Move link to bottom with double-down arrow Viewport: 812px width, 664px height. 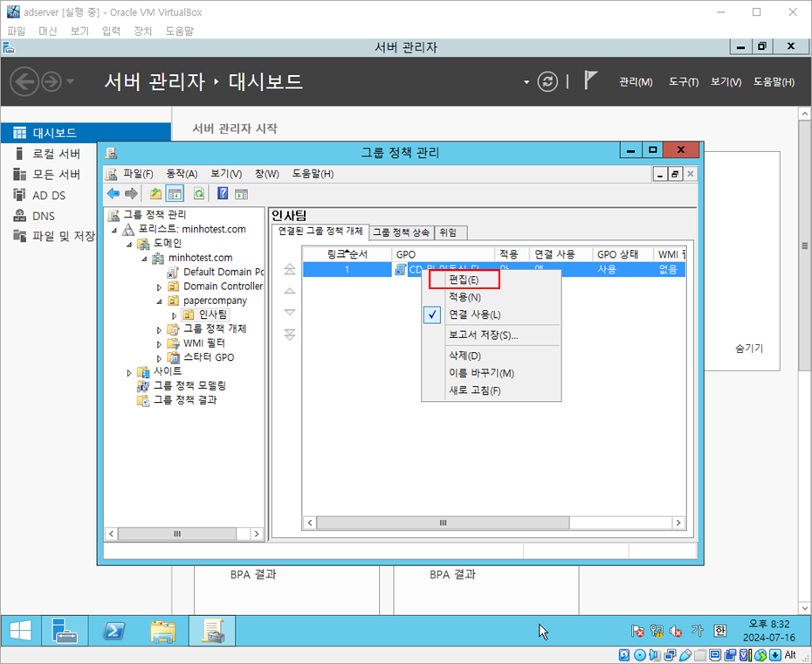point(290,335)
